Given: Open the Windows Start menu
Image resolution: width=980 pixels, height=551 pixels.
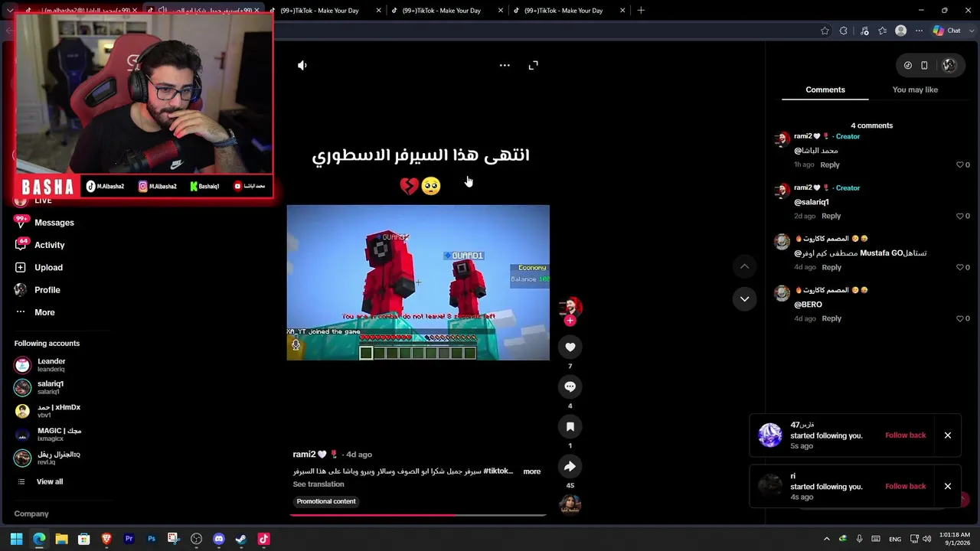Looking at the screenshot, I should point(17,539).
